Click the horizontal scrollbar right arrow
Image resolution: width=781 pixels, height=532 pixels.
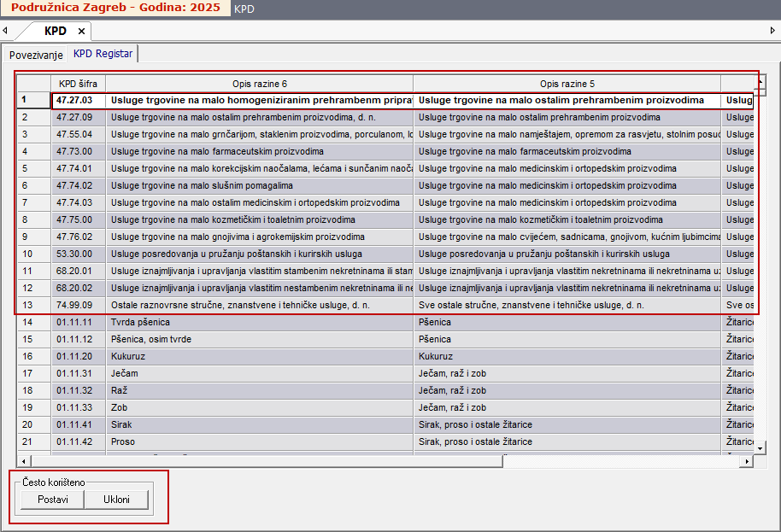tap(747, 461)
